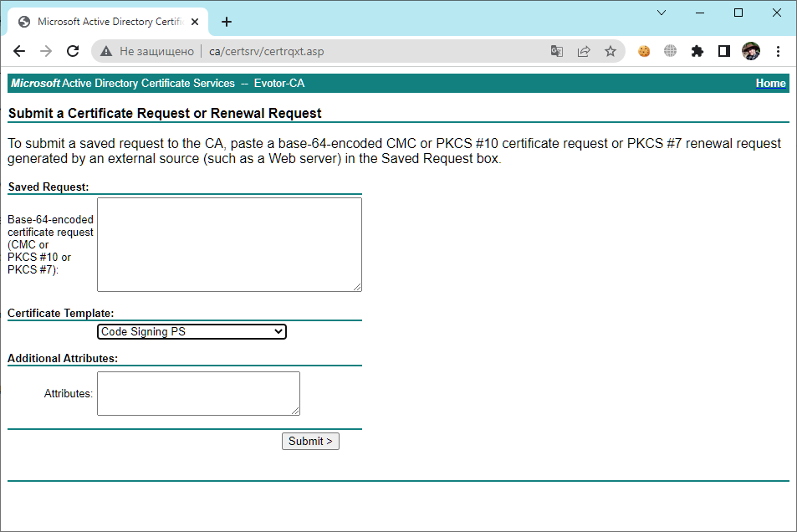Click the forward navigation arrow

[x=46, y=51]
